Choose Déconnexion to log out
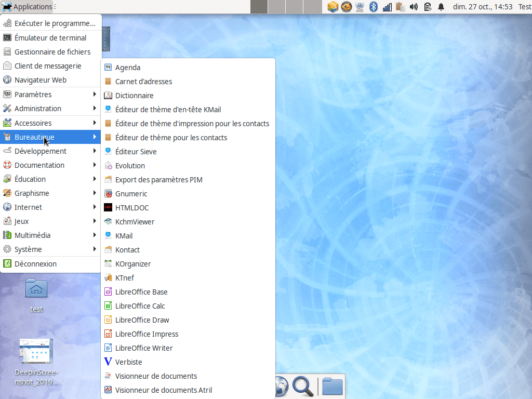 (50, 264)
